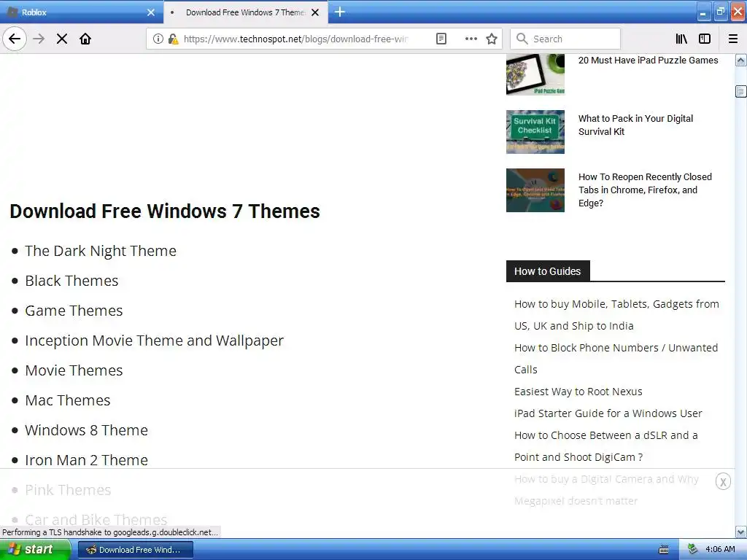Click the Reopen Closed Tabs article thumbnail

[535, 190]
